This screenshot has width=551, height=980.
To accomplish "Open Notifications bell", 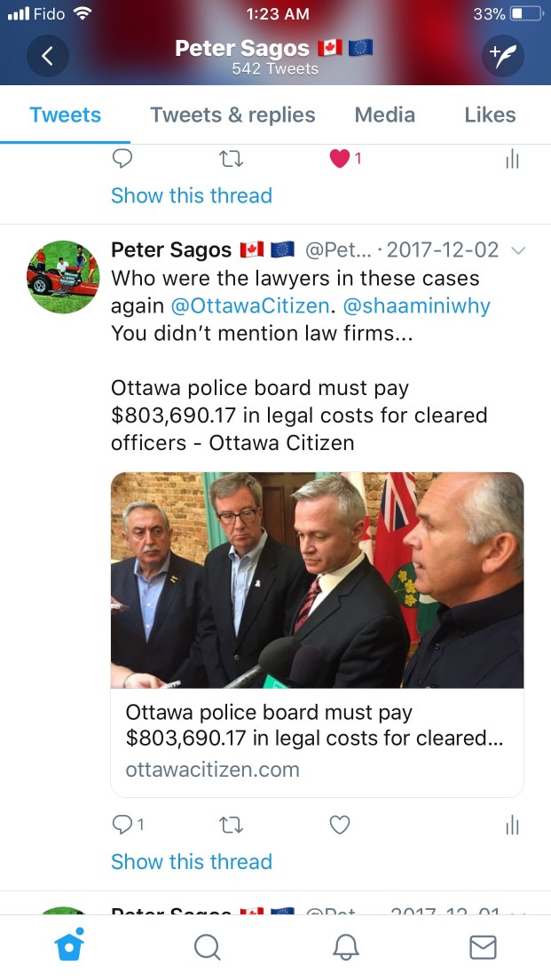I will (345, 947).
